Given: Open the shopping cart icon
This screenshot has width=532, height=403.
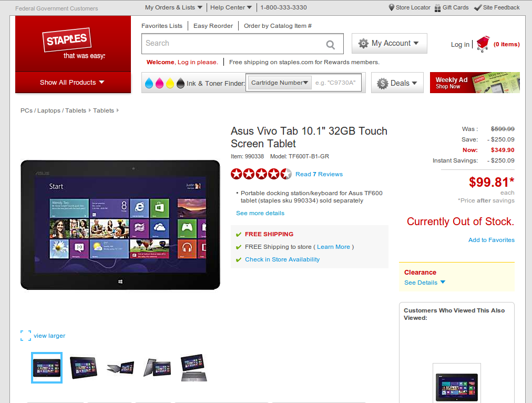Looking at the screenshot, I should pyautogui.click(x=483, y=44).
